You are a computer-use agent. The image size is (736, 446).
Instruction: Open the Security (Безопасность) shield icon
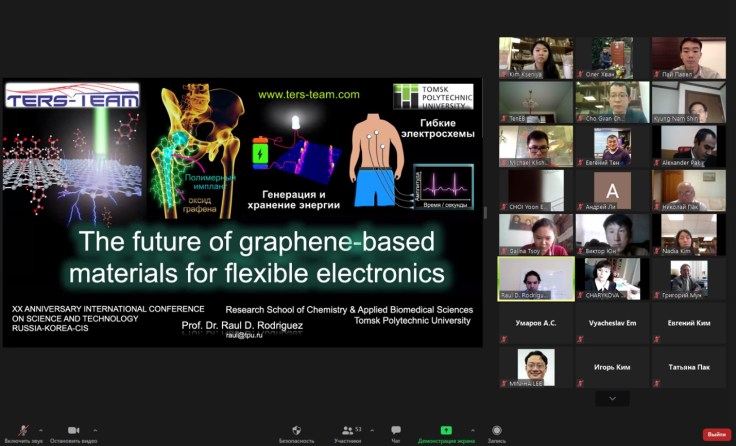296,429
